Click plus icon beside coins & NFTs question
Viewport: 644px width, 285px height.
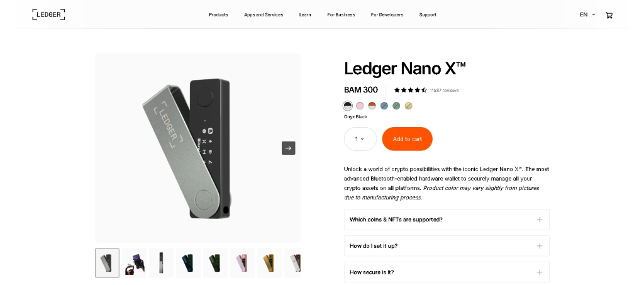[539, 220]
